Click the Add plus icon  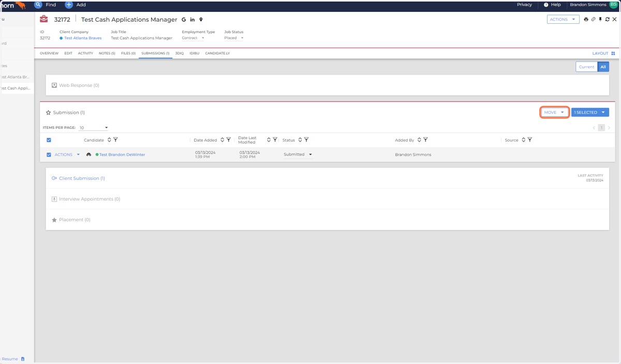click(69, 5)
